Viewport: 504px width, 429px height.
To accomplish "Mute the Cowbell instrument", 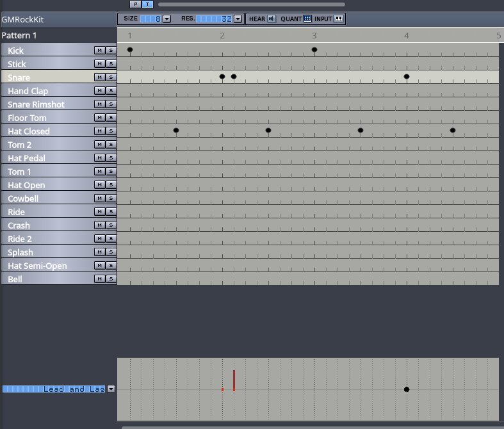I will 100,198.
